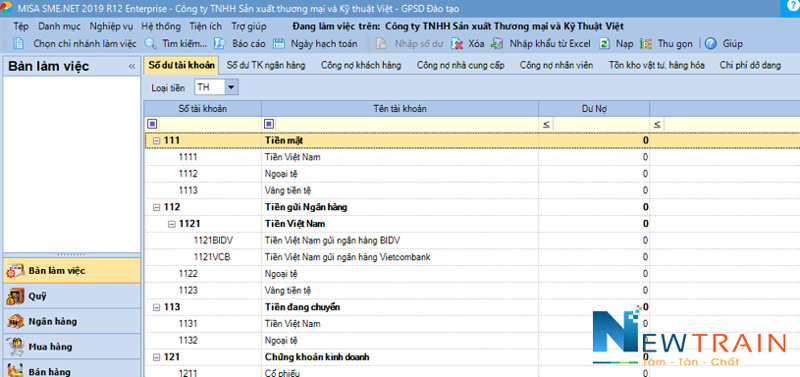The width and height of the screenshot is (800, 377).
Task: Click the Nạp reload icon
Action: pyautogui.click(x=604, y=44)
